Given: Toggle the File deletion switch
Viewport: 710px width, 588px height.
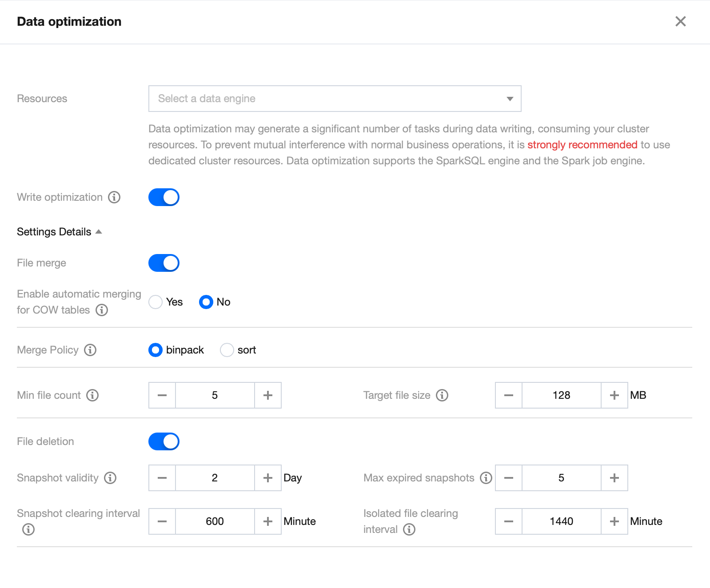Looking at the screenshot, I should 164,441.
